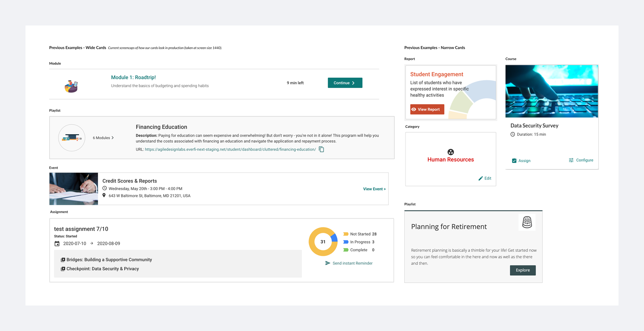Click the eye icon in View Report button
Viewport: 644px width, 331px height.
pos(414,109)
